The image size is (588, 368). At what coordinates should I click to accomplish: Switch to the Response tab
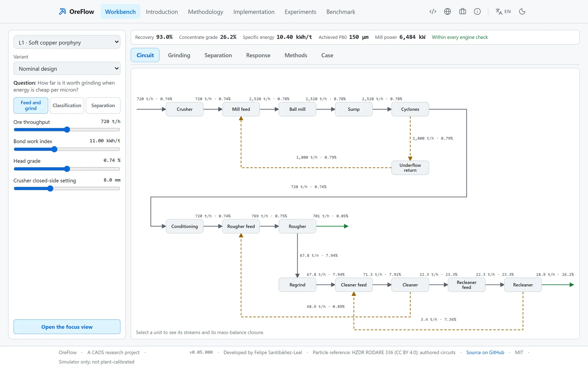click(x=258, y=55)
